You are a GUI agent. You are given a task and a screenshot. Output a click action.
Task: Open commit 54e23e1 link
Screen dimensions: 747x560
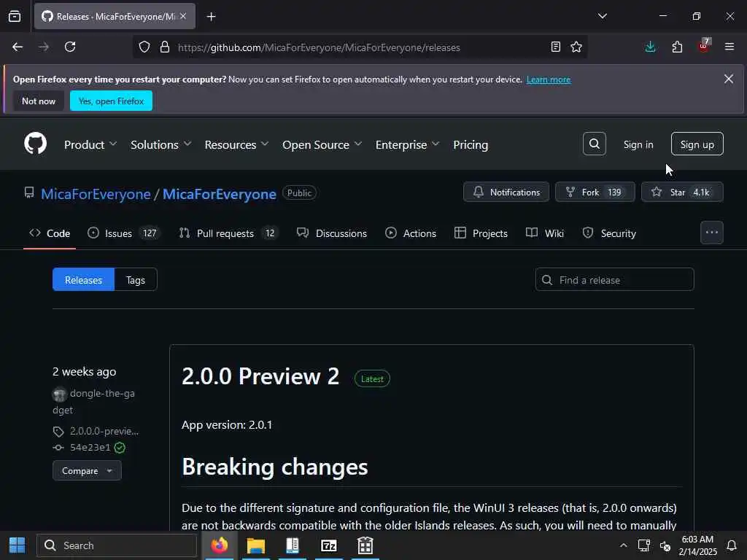[x=90, y=447]
